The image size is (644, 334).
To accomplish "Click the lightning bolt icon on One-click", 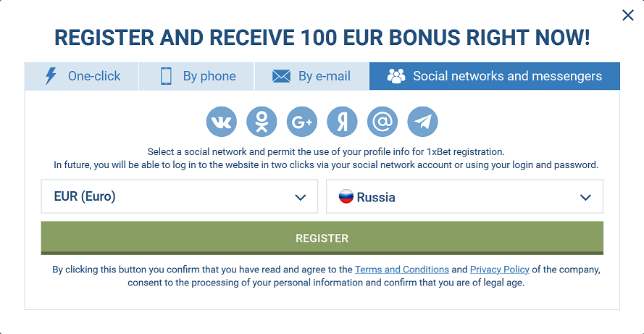I will coord(51,76).
